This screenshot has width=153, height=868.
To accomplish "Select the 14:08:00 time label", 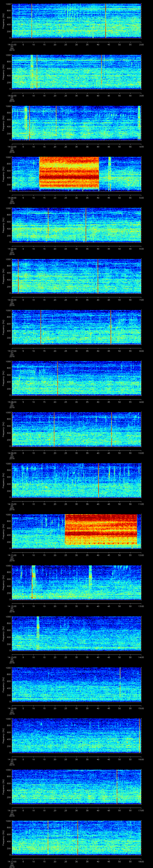I will [x=12, y=402].
